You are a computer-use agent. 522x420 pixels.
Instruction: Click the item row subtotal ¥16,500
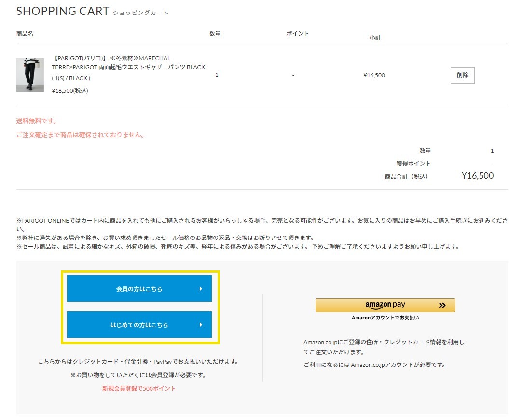(x=374, y=75)
